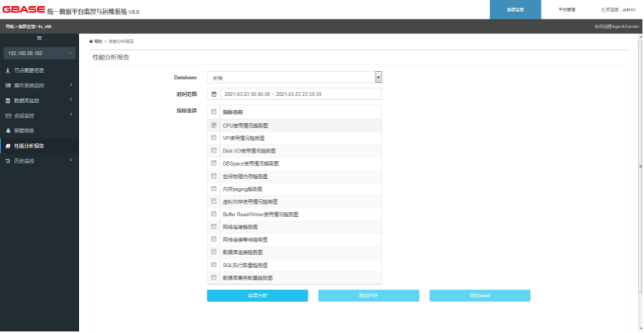This screenshot has width=644, height=333.
Task: Check the 数据库事务数量 trend checkbox
Action: coord(214,277)
